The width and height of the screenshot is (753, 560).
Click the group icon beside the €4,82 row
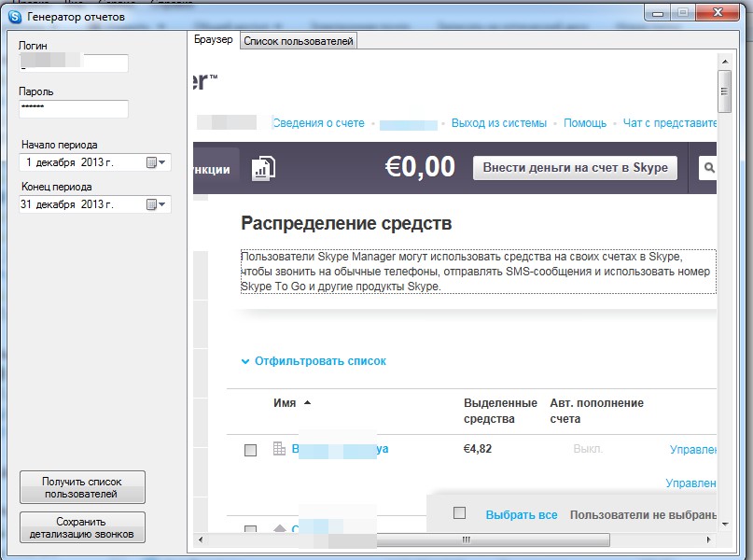pyautogui.click(x=279, y=449)
